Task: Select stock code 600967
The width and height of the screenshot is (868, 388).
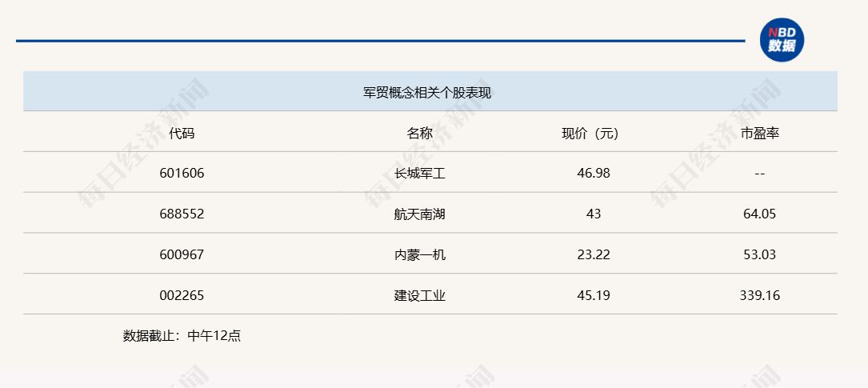Action: pyautogui.click(x=182, y=254)
